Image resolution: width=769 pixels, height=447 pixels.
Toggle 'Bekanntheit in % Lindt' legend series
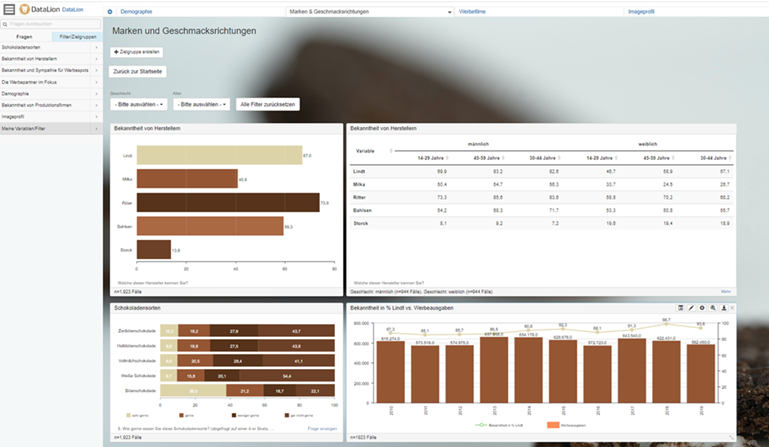499,425
